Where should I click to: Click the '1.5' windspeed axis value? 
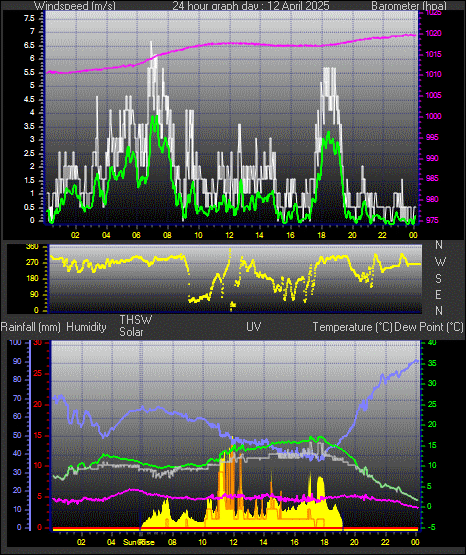pyautogui.click(x=29, y=180)
